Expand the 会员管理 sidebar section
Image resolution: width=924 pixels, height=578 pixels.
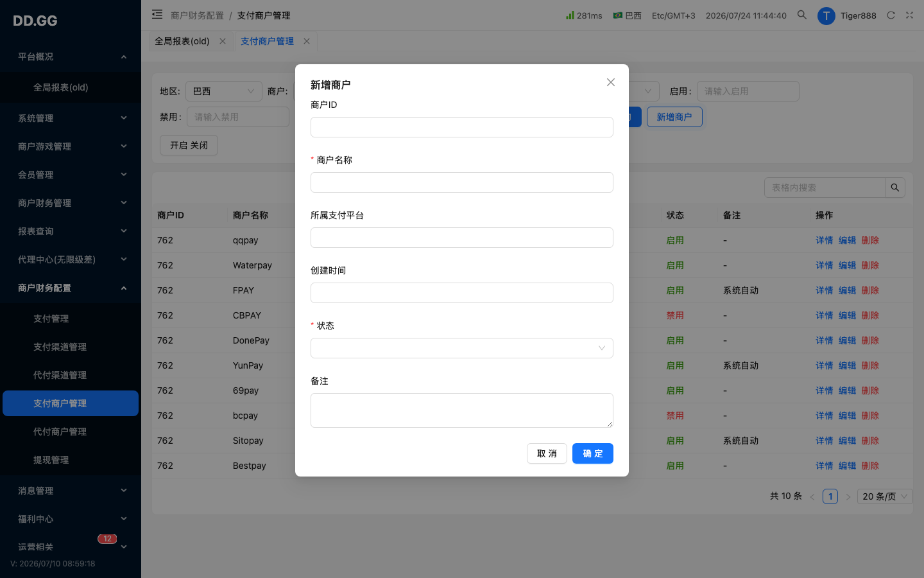tap(71, 175)
